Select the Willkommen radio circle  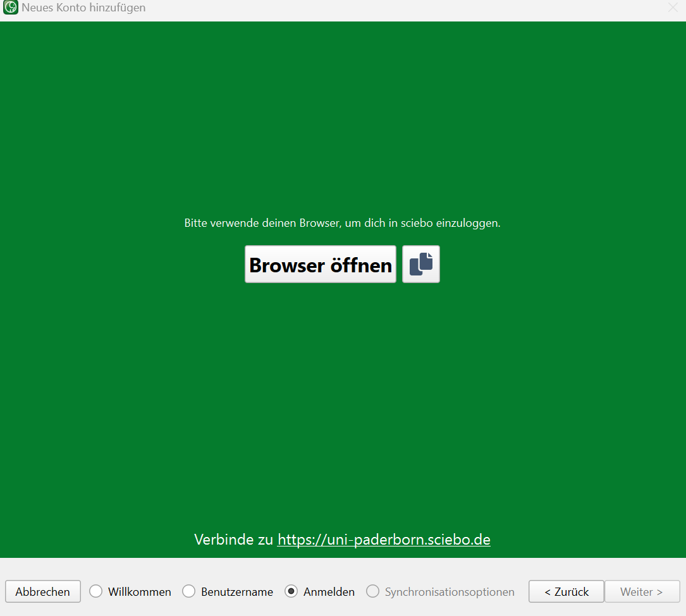point(96,591)
